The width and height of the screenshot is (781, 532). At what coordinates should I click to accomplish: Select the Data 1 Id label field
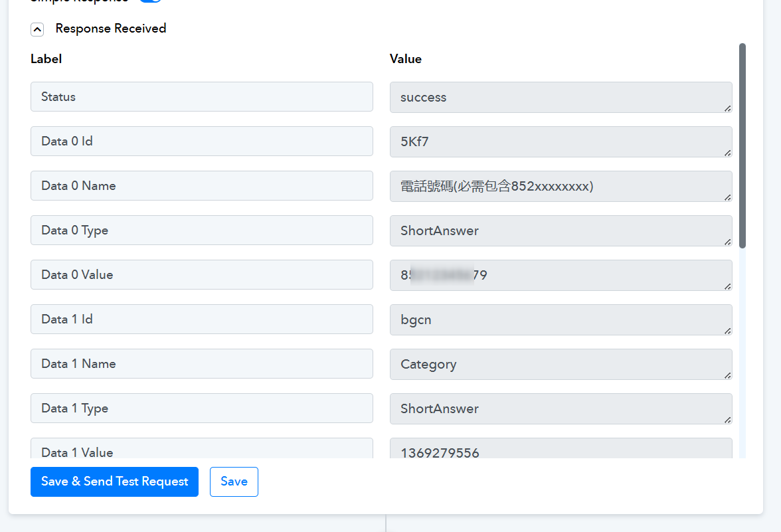(201, 319)
